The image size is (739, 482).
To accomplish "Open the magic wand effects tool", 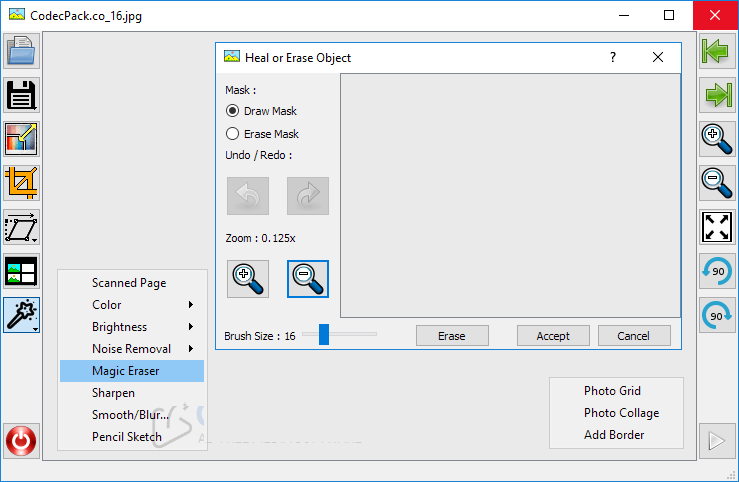I will 21,315.
